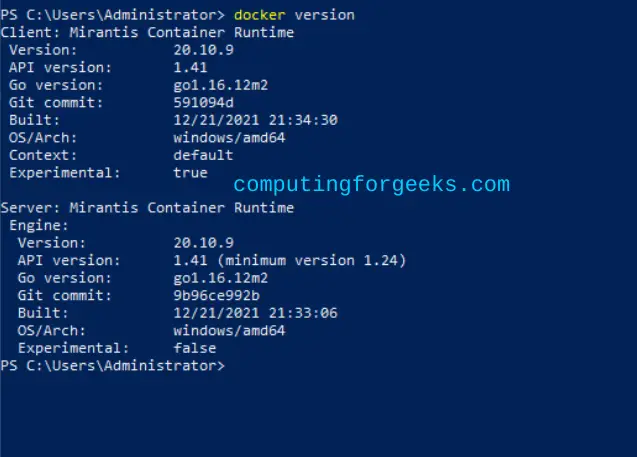Click the client version value 20.10.9
This screenshot has height=457, width=637.
click(x=204, y=50)
